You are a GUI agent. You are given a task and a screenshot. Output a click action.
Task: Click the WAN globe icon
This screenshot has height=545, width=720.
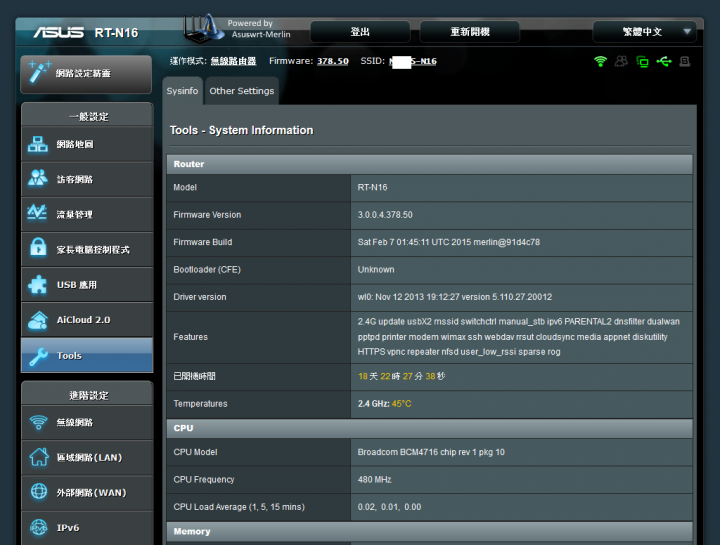click(39, 491)
